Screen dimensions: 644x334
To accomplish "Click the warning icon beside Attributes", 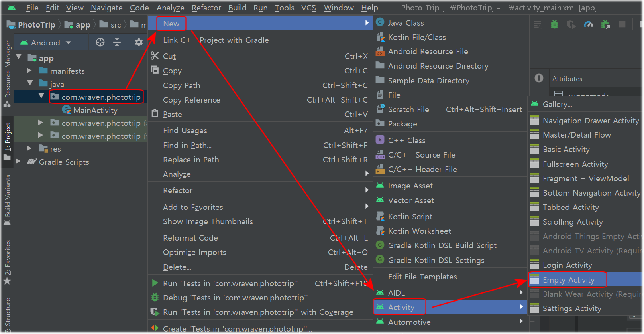I will [539, 78].
